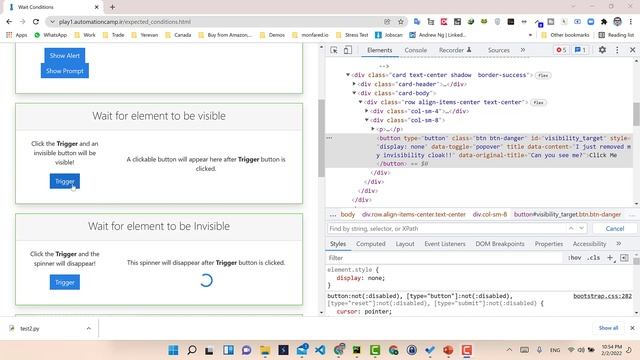Open the Accessibility tab
Image resolution: width=640 pixels, height=360 pixels.
(589, 244)
